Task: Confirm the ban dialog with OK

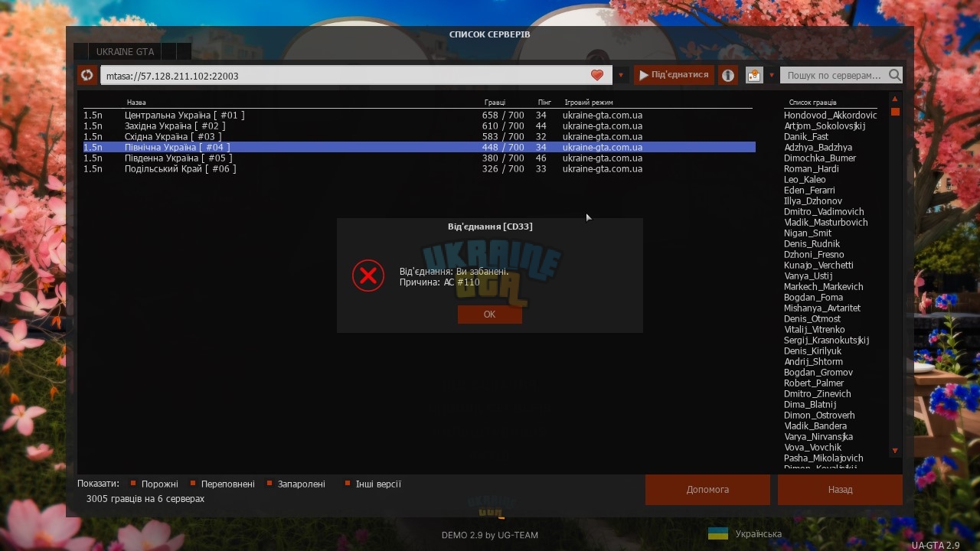Action: [490, 315]
